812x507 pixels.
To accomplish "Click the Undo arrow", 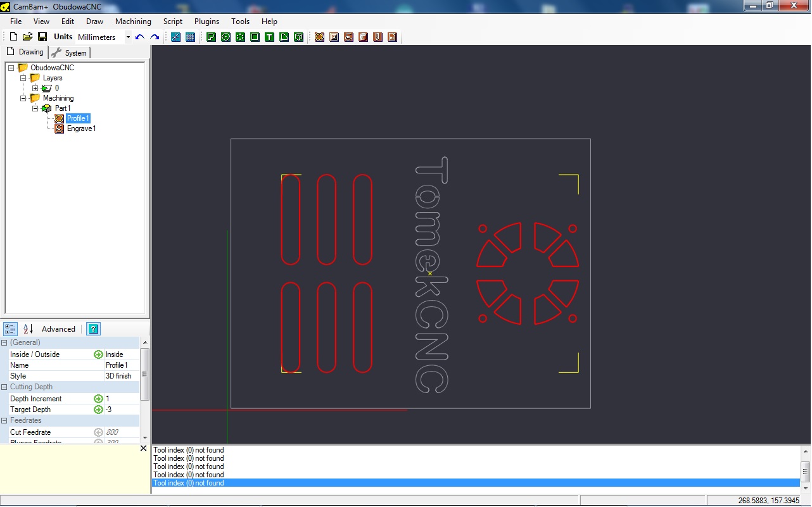I will coord(140,37).
